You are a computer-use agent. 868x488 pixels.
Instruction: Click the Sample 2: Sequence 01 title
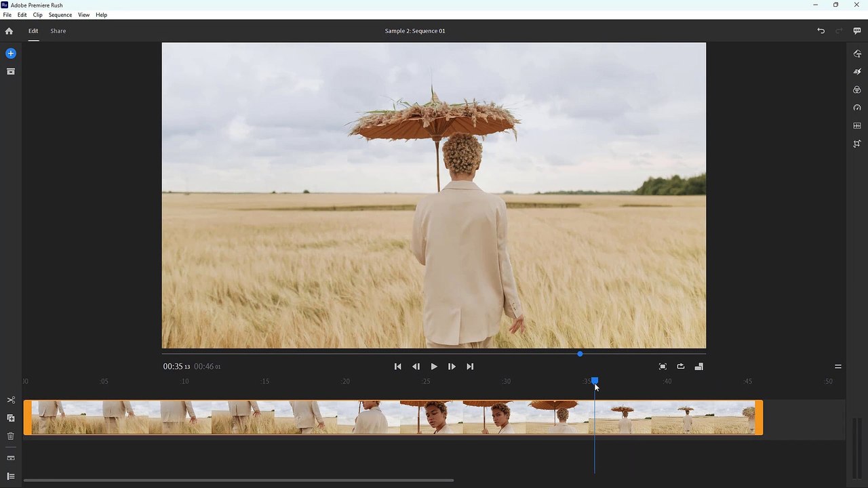(415, 31)
